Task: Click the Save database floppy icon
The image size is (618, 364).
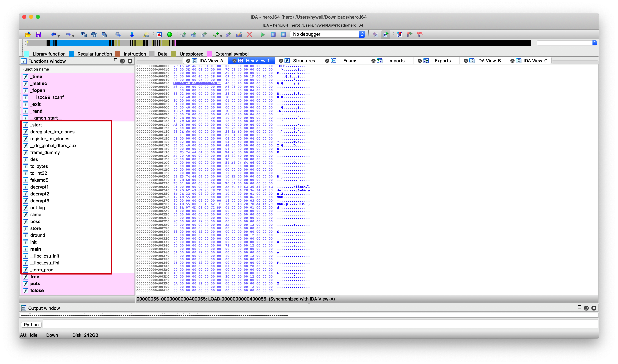Action: click(38, 35)
